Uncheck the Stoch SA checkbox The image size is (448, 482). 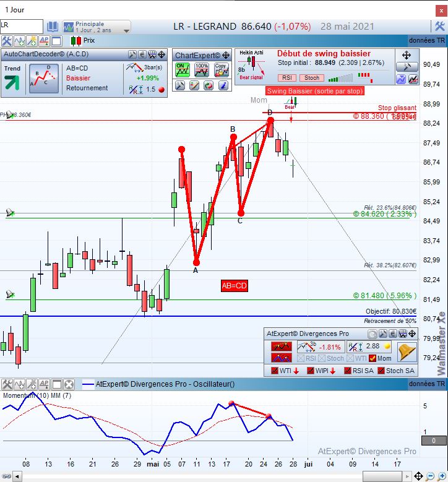point(381,371)
